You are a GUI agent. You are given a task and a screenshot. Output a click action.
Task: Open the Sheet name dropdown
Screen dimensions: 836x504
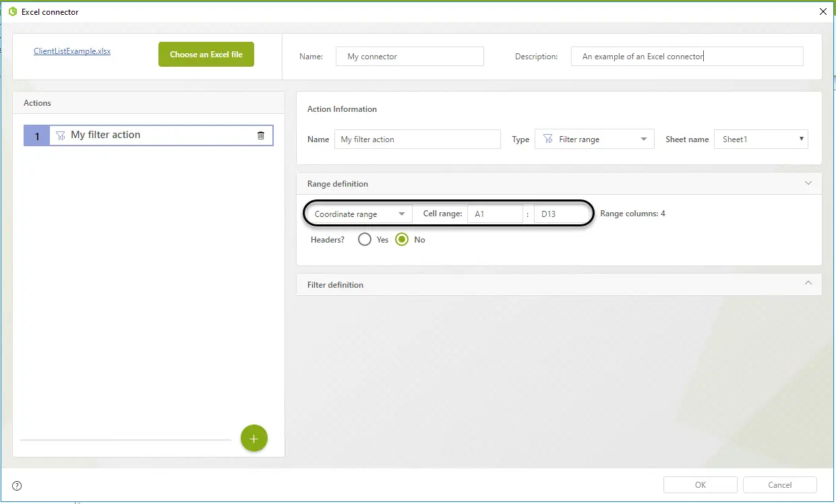(x=761, y=139)
